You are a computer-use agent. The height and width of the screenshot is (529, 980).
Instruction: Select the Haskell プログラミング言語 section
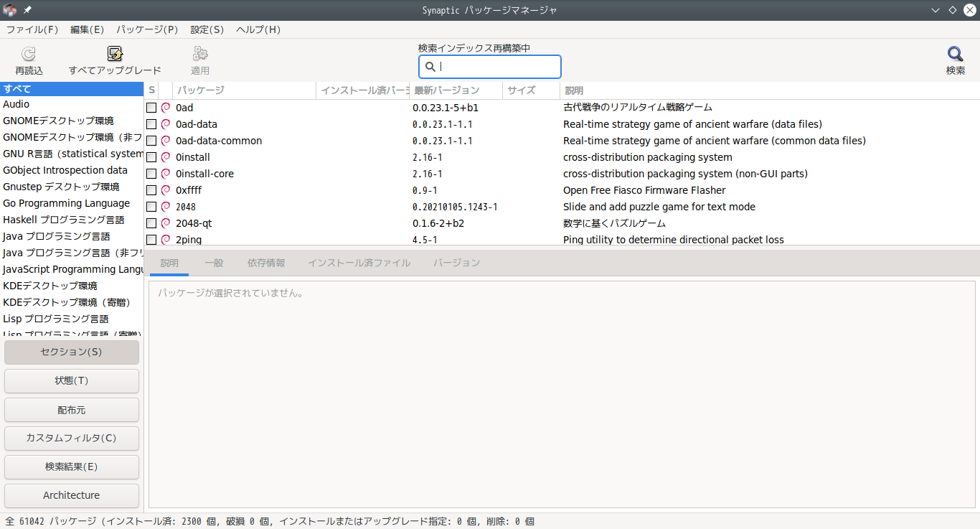click(72, 220)
